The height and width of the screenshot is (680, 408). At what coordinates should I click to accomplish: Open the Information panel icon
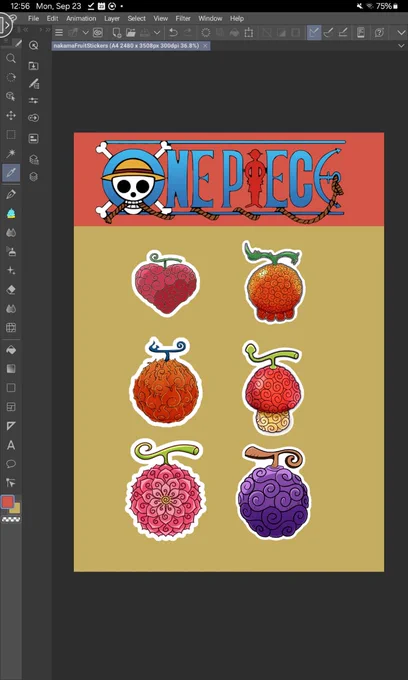tap(33, 138)
